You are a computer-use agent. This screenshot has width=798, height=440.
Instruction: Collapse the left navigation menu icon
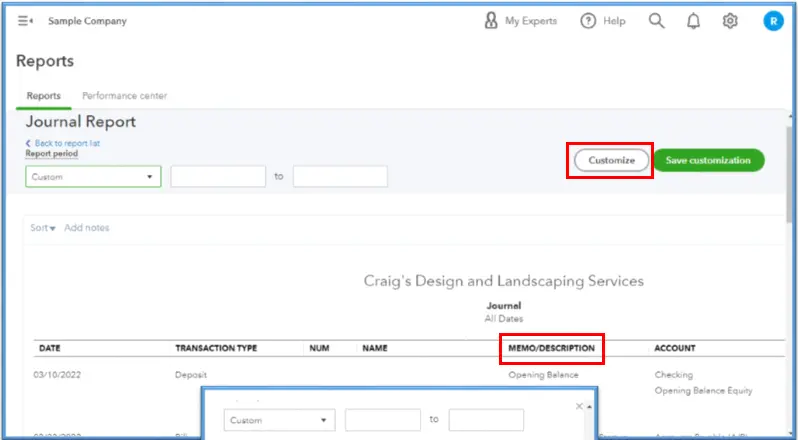pos(26,21)
